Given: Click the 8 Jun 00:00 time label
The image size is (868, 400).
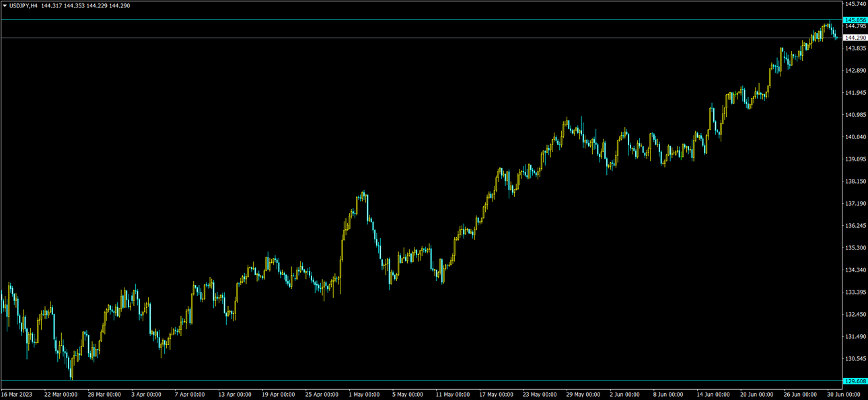Looking at the screenshot, I should click(x=668, y=395).
